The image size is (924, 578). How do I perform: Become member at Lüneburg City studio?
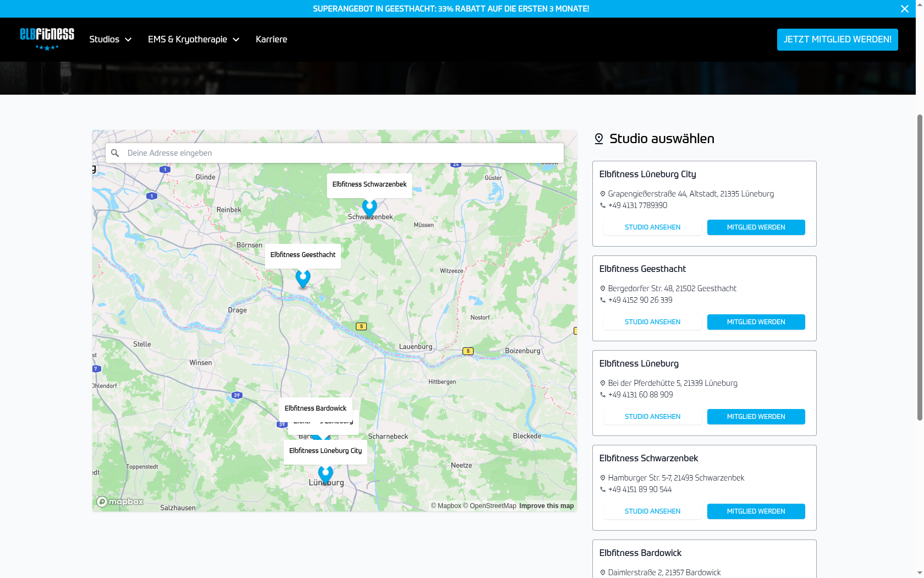756,227
